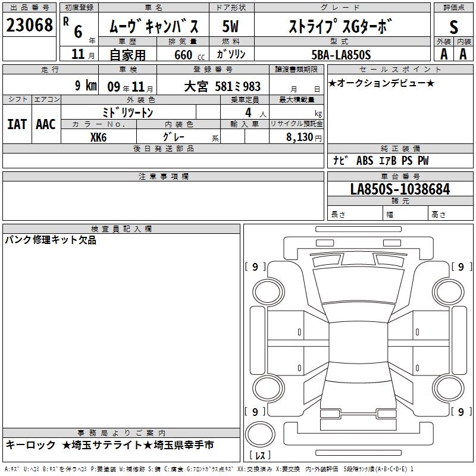The width and height of the screenshot is (476, 476).
Task: Select displacement value 660 cc
Action: click(x=189, y=55)
